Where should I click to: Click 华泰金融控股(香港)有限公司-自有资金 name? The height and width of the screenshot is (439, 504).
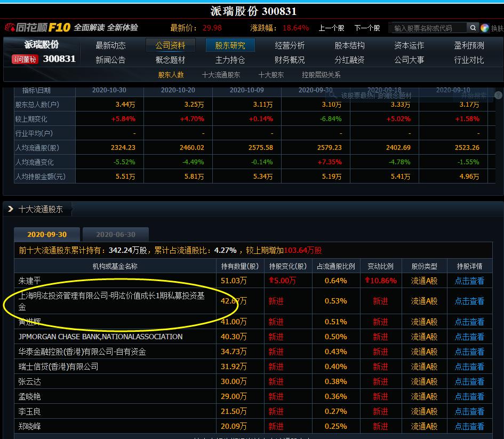[x=82, y=352]
